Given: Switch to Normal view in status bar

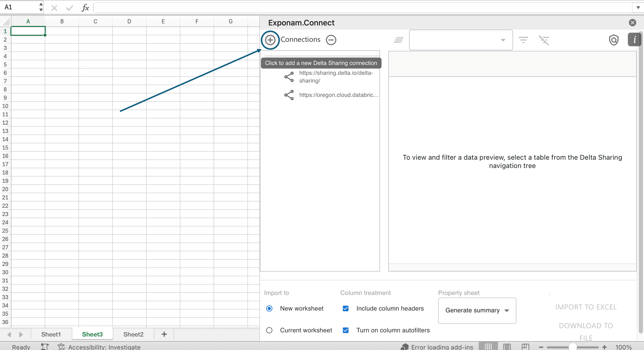Looking at the screenshot, I should (x=488, y=346).
